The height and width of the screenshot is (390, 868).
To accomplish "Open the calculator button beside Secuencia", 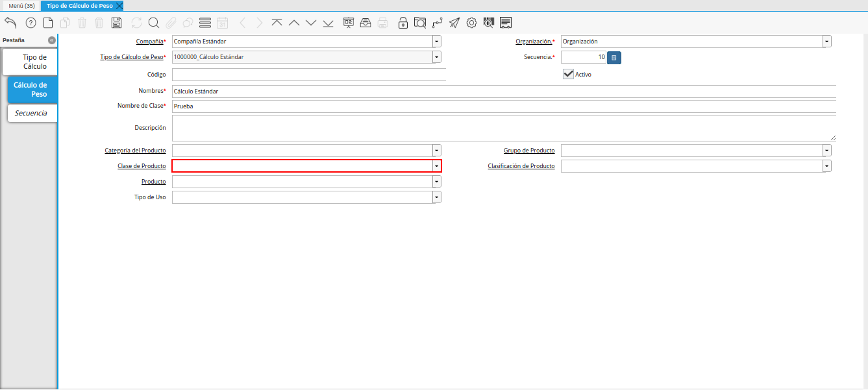I will pyautogui.click(x=614, y=58).
